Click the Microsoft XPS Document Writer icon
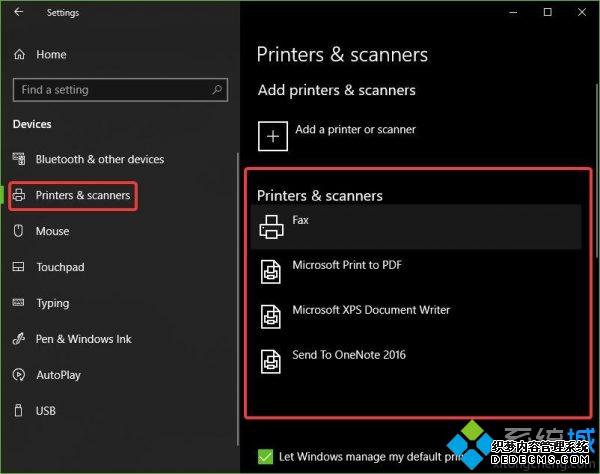The image size is (600, 474). point(271,316)
